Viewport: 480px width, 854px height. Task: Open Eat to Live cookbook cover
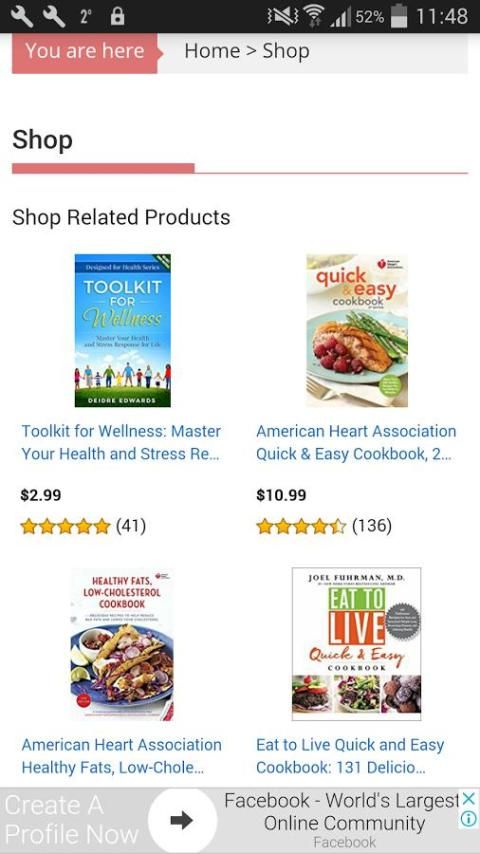(356, 644)
